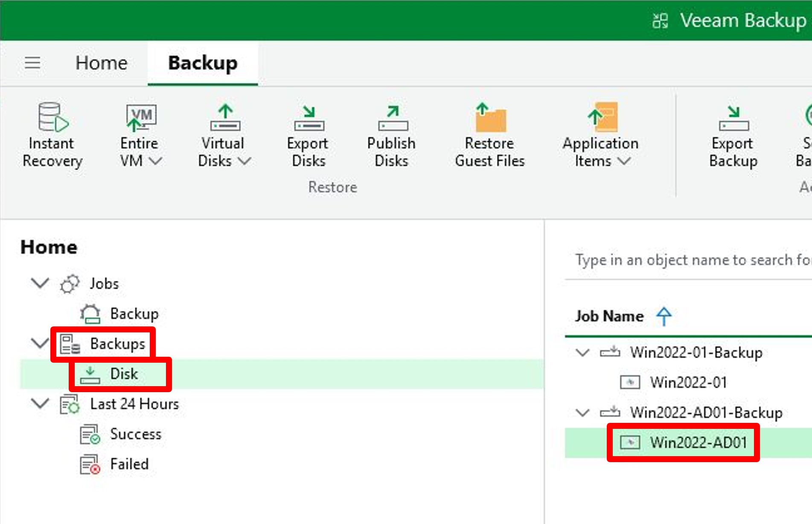The image size is (812, 524).
Task: Open the Success sessions node
Action: [x=136, y=434]
